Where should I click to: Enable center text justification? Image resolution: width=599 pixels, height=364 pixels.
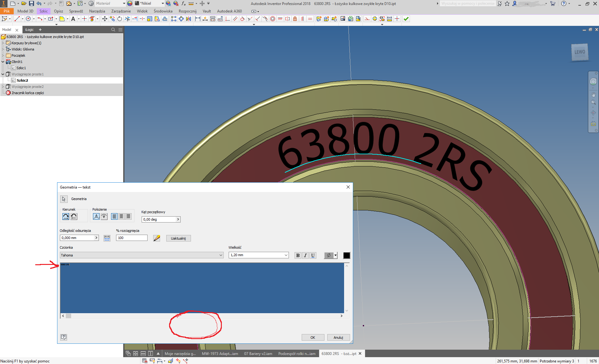(x=121, y=216)
